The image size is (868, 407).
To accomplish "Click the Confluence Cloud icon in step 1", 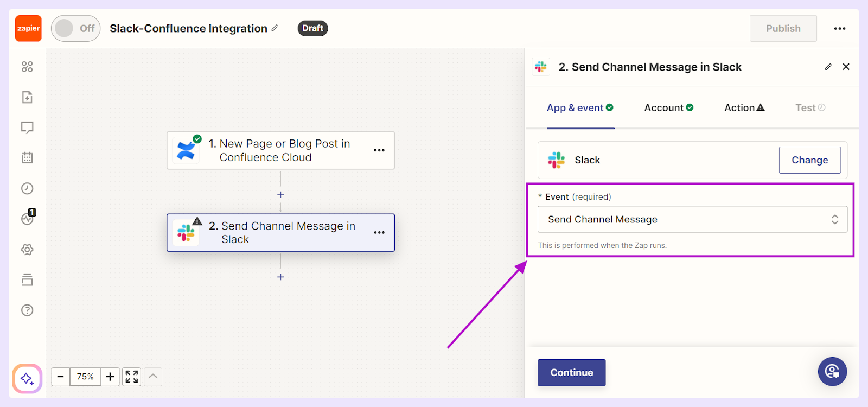I will 186,150.
